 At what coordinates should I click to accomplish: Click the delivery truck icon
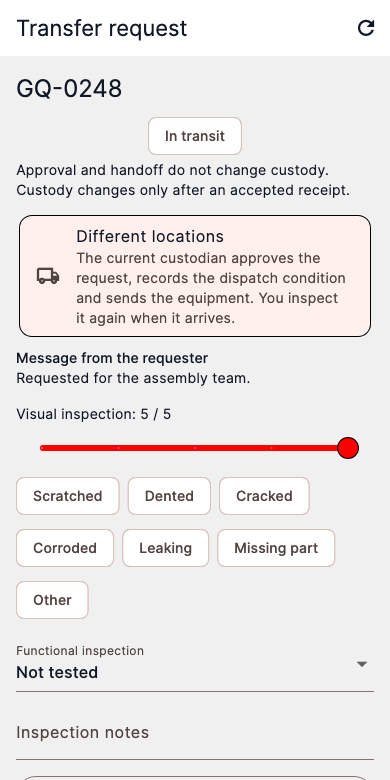pyautogui.click(x=48, y=276)
